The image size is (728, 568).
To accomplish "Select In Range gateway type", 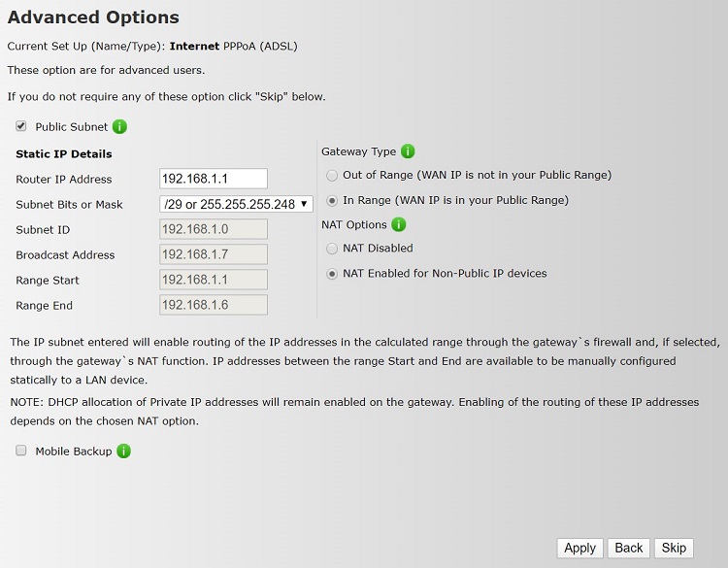I will (x=333, y=201).
